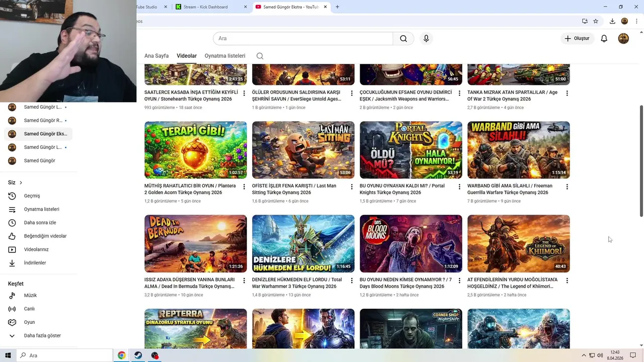Screen dimensions: 644x362
Task: Open the Dead in Bermuda thumbnail
Action: 196,244
